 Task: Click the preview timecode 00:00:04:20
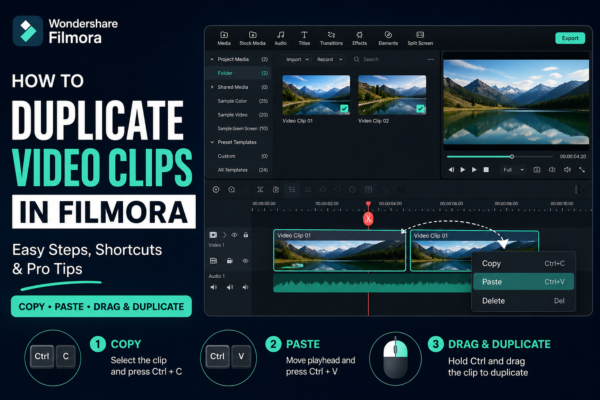[x=573, y=157]
